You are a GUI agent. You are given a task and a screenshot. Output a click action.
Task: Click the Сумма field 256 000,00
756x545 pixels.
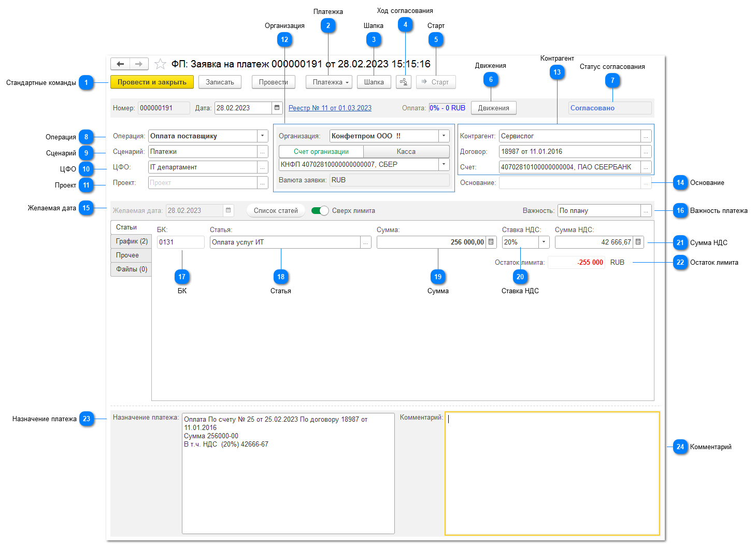(432, 242)
